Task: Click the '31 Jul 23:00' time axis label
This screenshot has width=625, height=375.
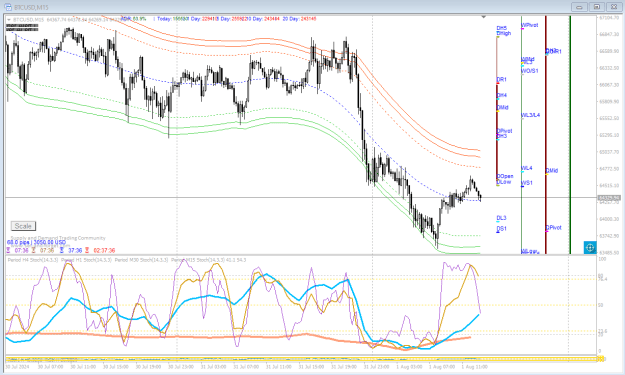Action: pyautogui.click(x=376, y=366)
